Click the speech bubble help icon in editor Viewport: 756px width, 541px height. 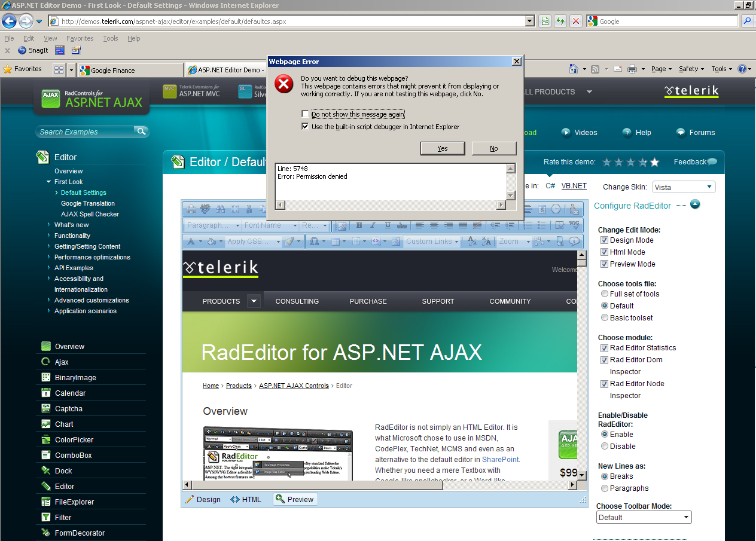coord(574,242)
